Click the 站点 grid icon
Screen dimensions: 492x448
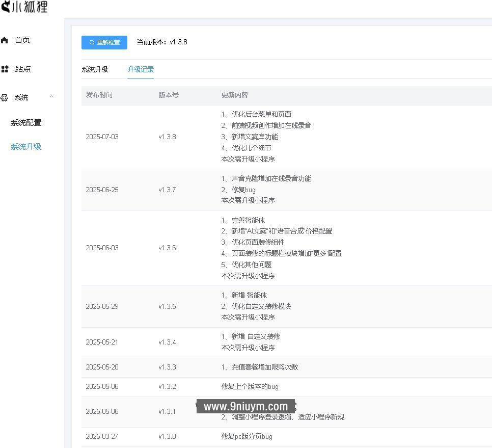(x=5, y=69)
